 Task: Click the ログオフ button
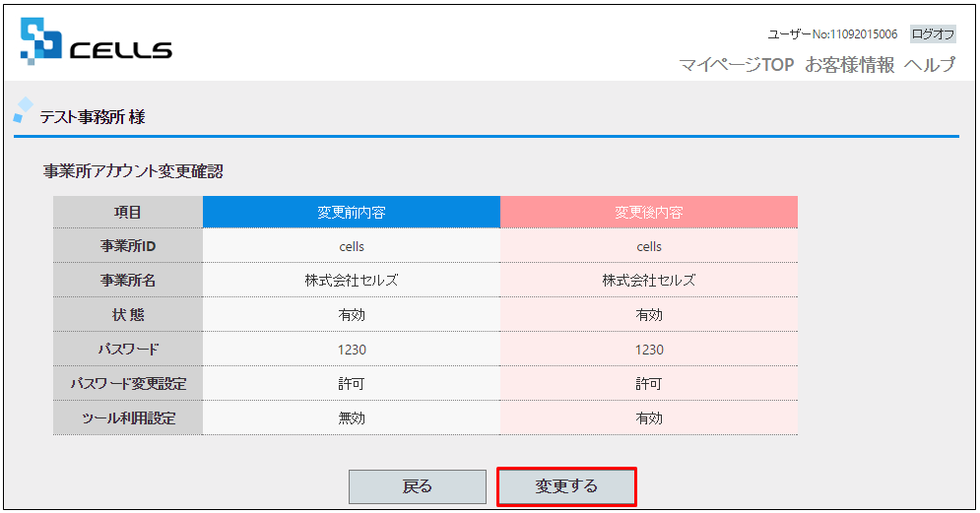click(x=933, y=33)
